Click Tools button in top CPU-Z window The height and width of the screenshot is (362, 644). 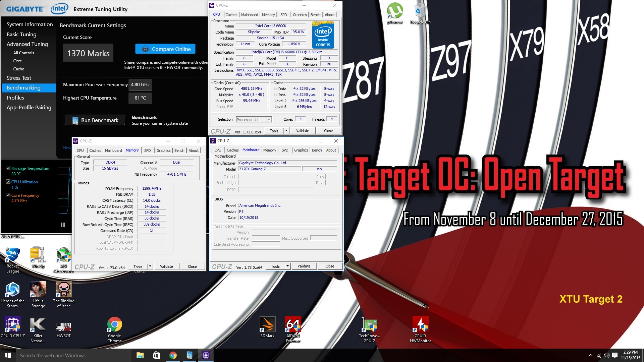274,131
